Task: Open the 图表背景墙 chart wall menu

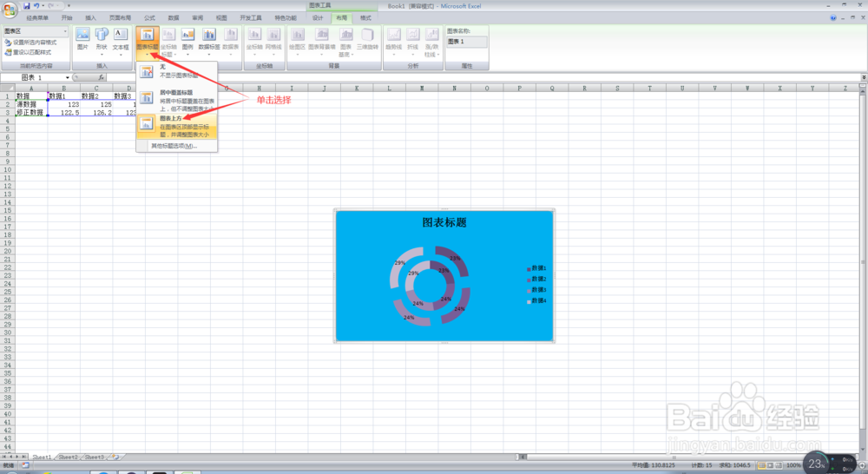Action: coord(322,41)
